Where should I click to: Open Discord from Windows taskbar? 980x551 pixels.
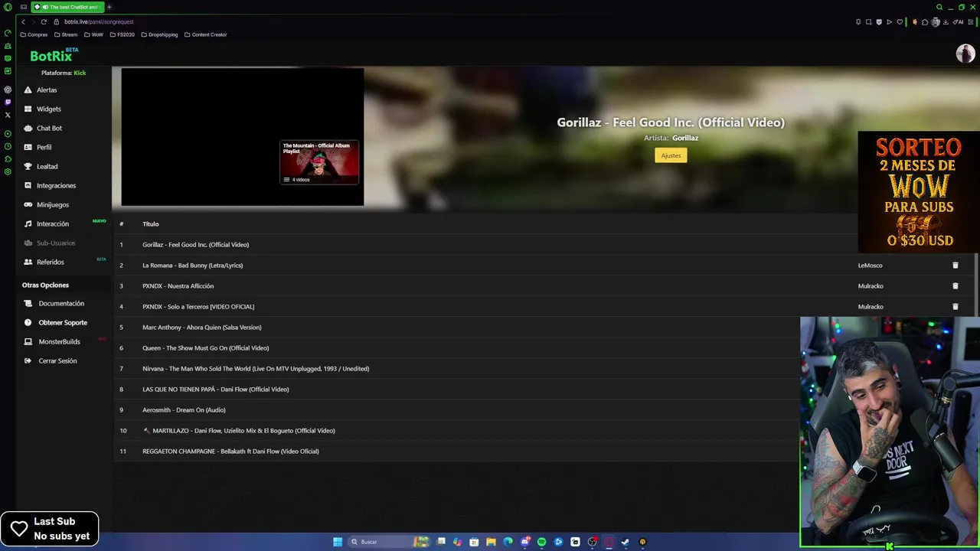(x=524, y=542)
